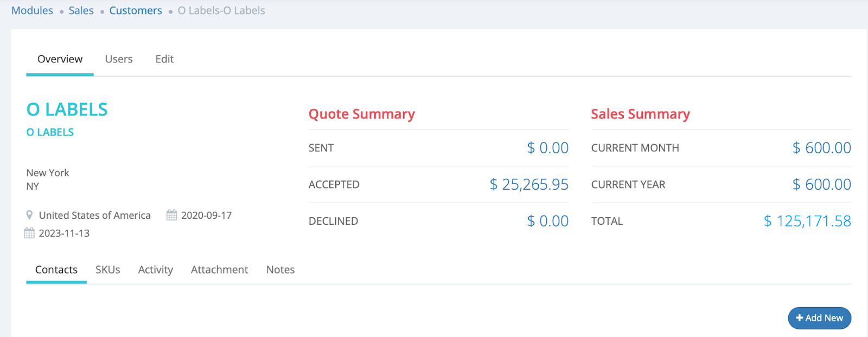Go to Modules breadcrumb link

point(33,11)
